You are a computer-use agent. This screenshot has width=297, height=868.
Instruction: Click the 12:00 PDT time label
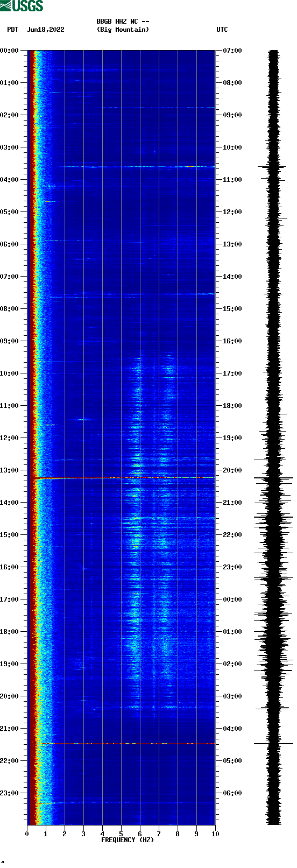[x=10, y=438]
